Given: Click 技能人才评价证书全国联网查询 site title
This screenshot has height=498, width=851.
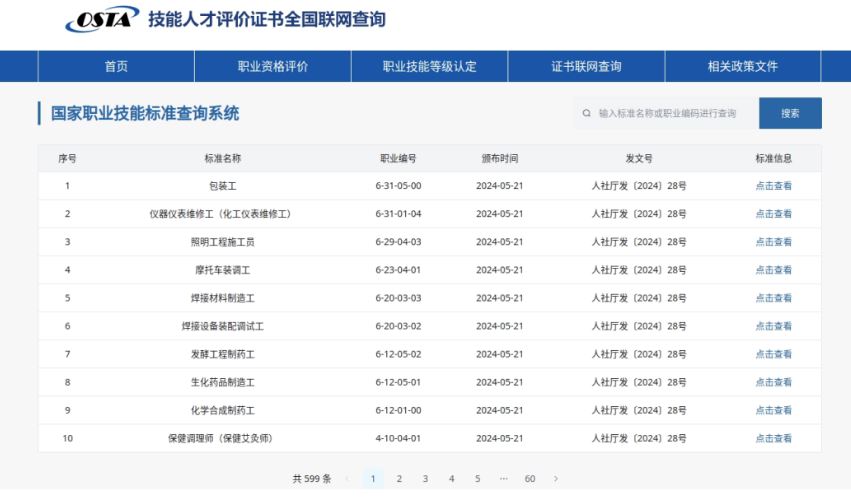Looking at the screenshot, I should (267, 19).
